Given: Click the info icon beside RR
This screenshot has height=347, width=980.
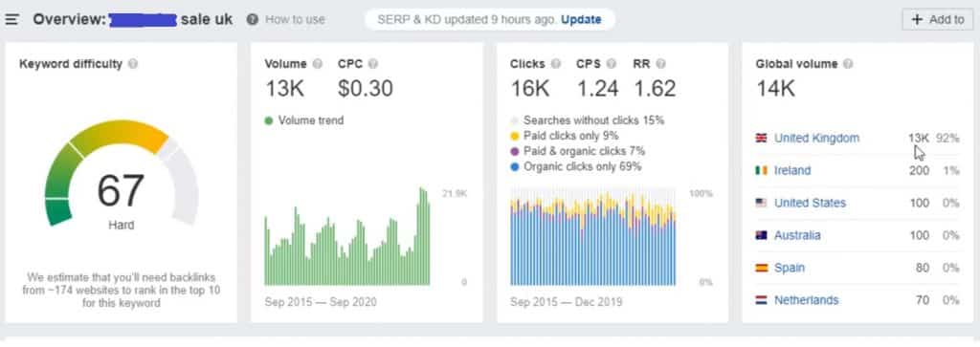Looking at the screenshot, I should point(660,64).
